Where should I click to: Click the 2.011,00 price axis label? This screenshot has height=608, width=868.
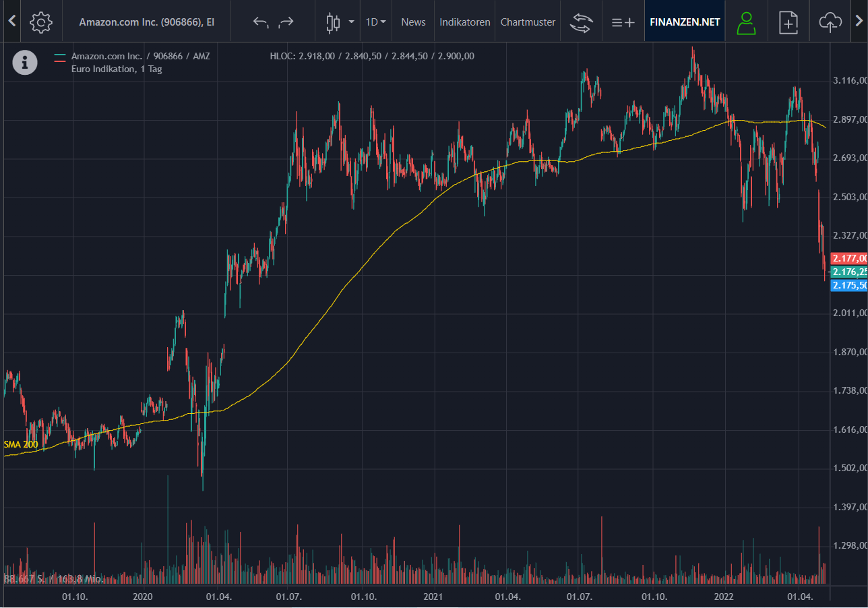click(x=849, y=313)
